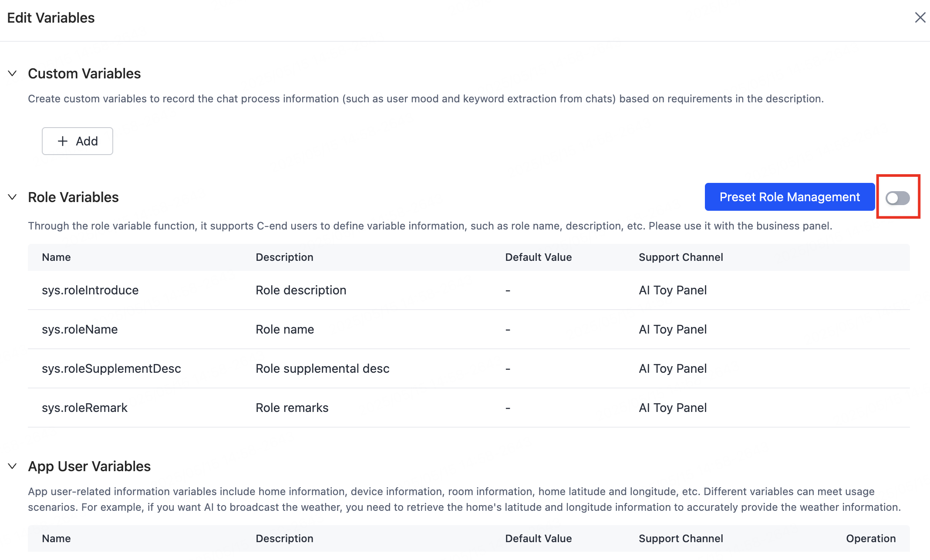Viewport: 930px width, 560px height.
Task: Click AI Toy Panel in sys.roleIntroduce row
Action: coord(672,290)
